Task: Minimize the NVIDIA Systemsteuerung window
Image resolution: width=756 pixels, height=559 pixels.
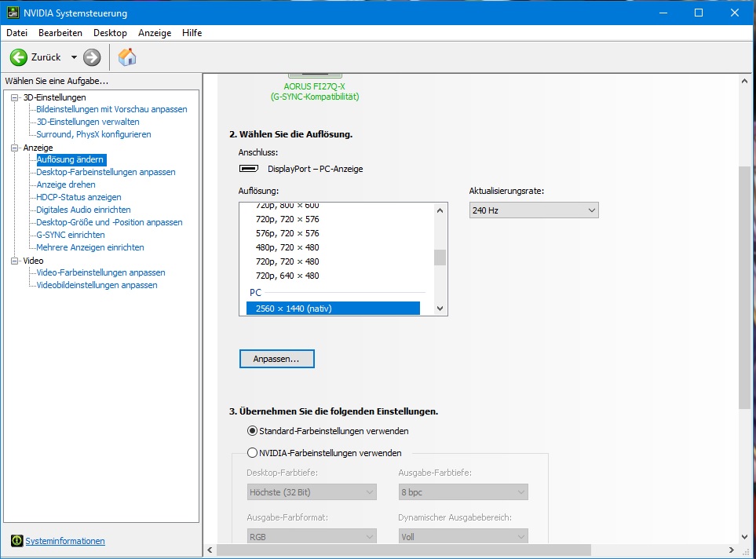Action: click(663, 13)
